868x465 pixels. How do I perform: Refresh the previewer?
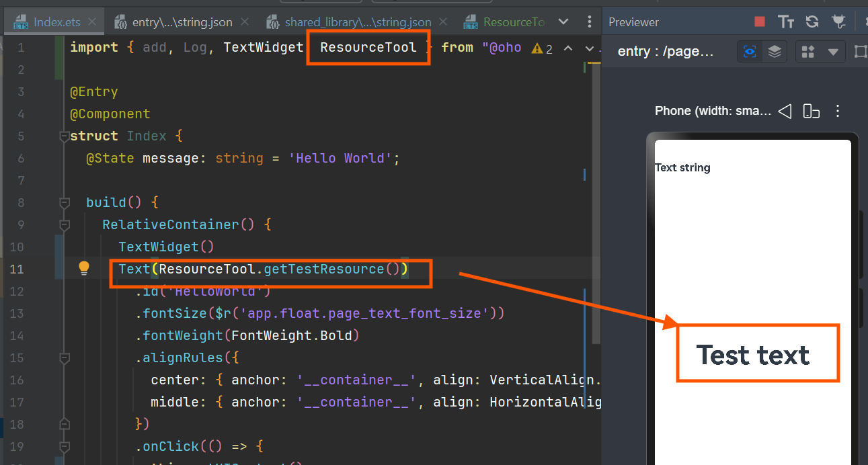812,22
